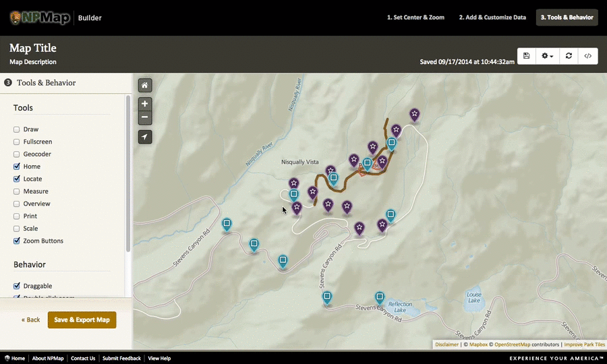Open the OpenStreetMap attribution link
Viewport: 607px width, 364px height.
(512, 344)
